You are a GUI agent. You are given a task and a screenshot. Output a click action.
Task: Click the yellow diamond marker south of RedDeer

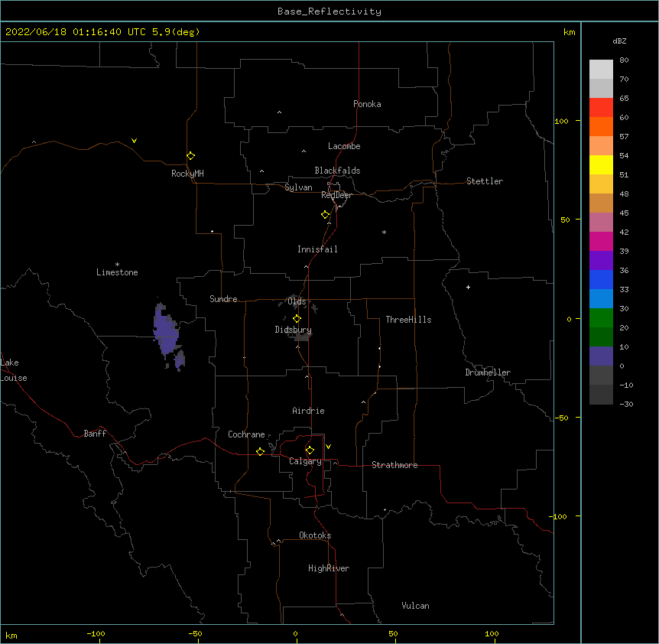325,215
